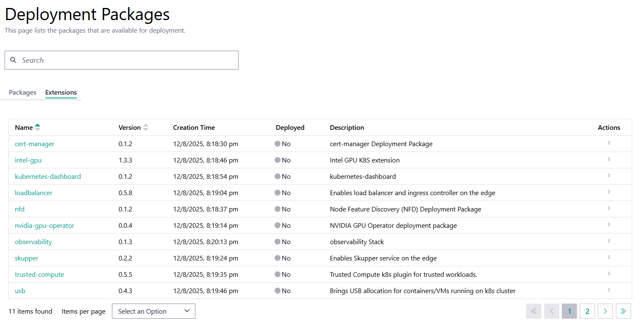Open the trusted-compute package link
This screenshot has height=322, width=644.
coord(39,275)
